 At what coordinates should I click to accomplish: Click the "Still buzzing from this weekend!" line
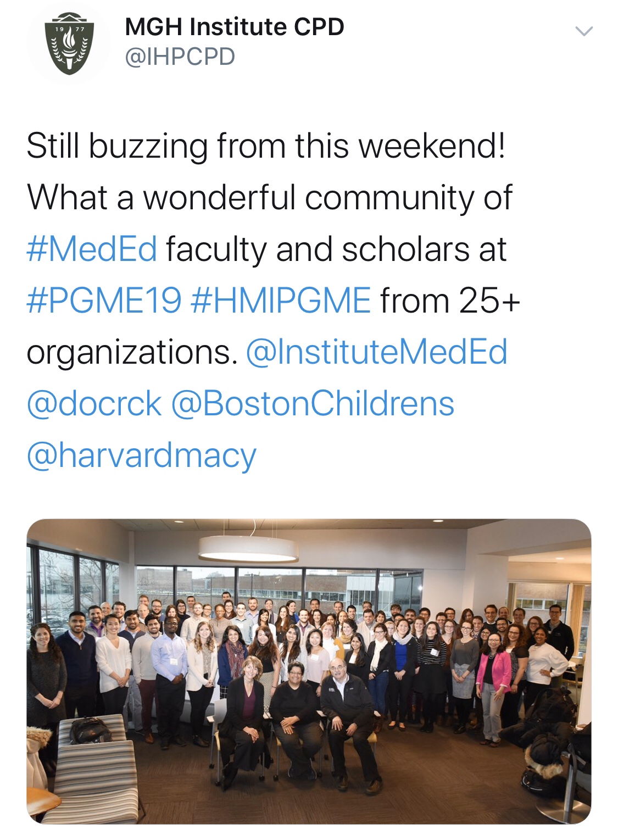point(266,146)
